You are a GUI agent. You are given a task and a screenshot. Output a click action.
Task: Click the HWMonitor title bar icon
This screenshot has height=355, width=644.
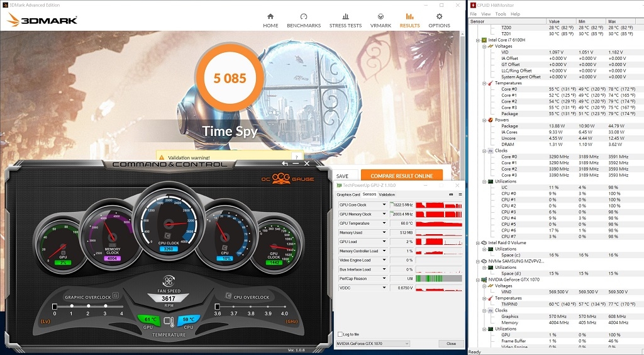(x=473, y=5)
